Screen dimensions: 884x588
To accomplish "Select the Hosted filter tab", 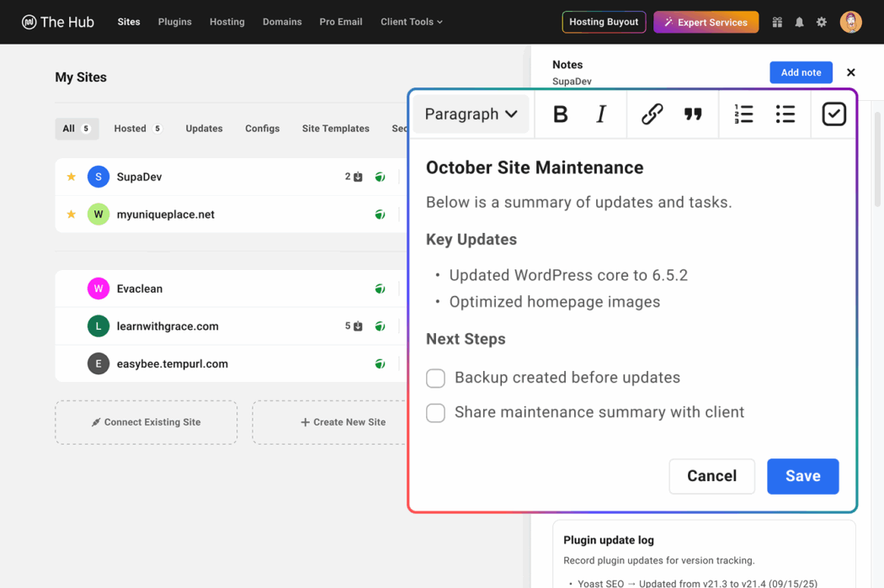I will coord(131,128).
